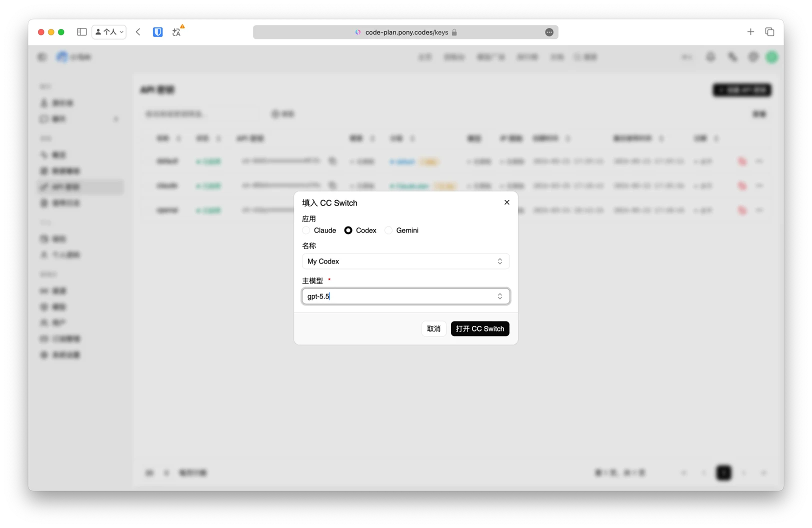Open the Bitwarden shield extension
812x528 pixels.
coord(158,32)
